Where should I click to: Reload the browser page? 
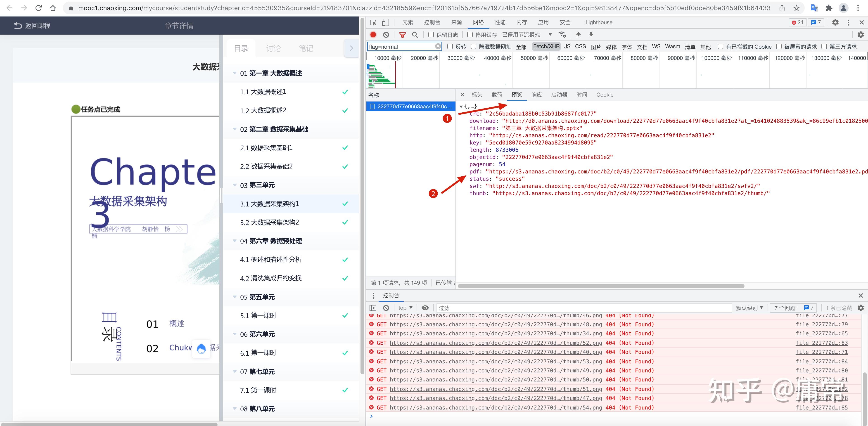38,8
